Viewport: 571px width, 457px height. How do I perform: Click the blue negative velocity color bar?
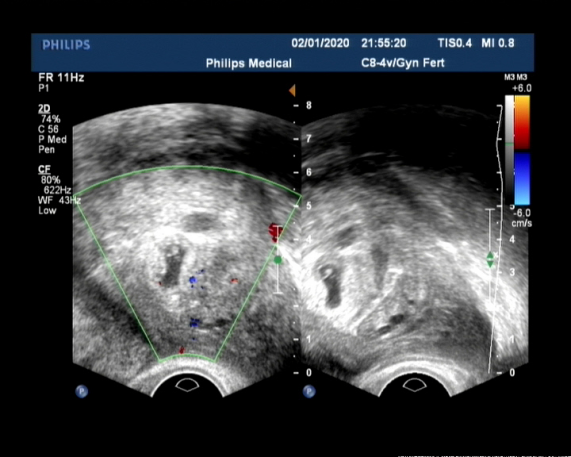tap(522, 179)
